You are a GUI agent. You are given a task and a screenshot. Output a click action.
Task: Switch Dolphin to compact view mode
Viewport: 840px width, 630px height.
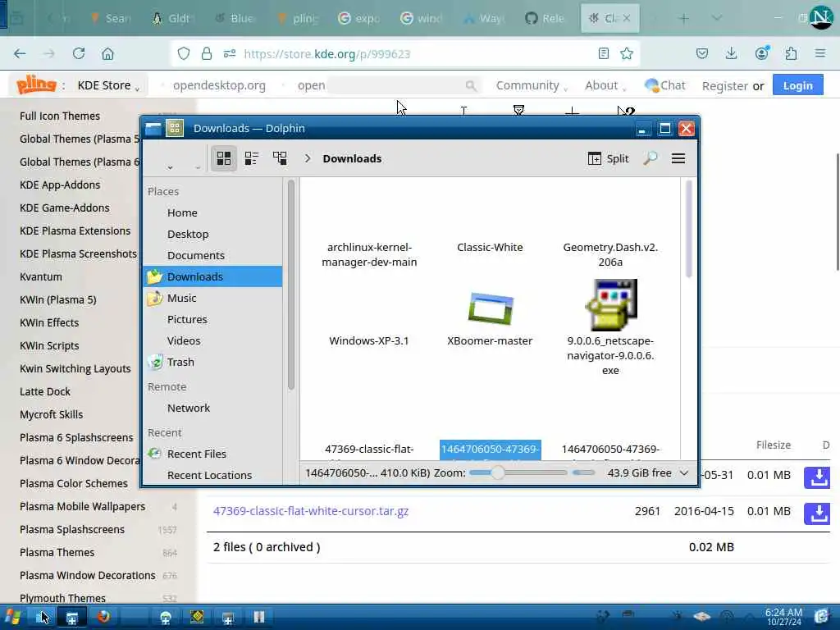pos(251,158)
